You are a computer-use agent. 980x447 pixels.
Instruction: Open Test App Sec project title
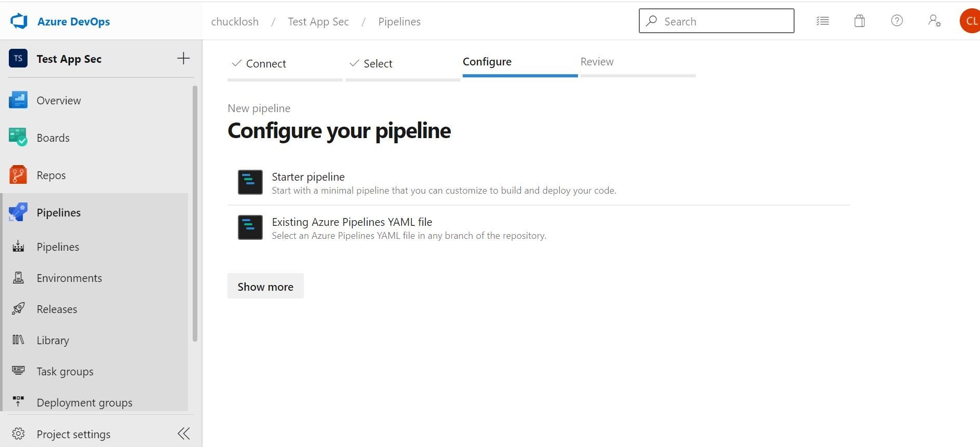coord(69,59)
